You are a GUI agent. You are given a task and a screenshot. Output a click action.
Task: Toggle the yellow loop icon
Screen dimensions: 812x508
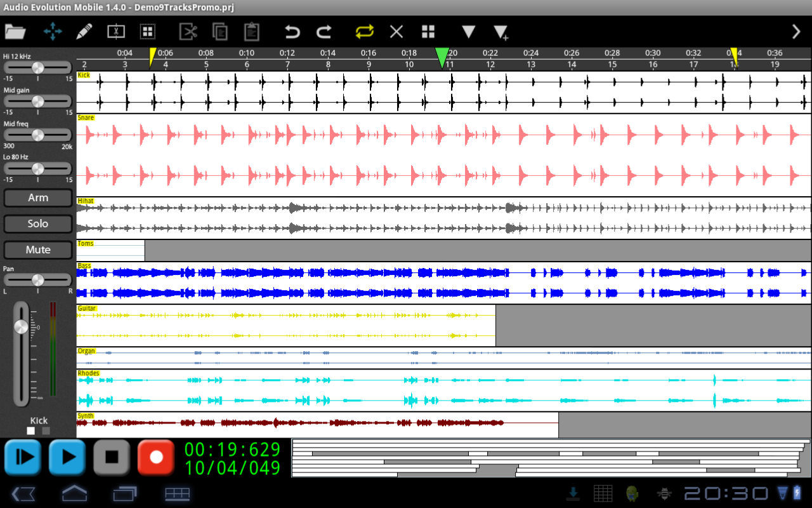[365, 31]
